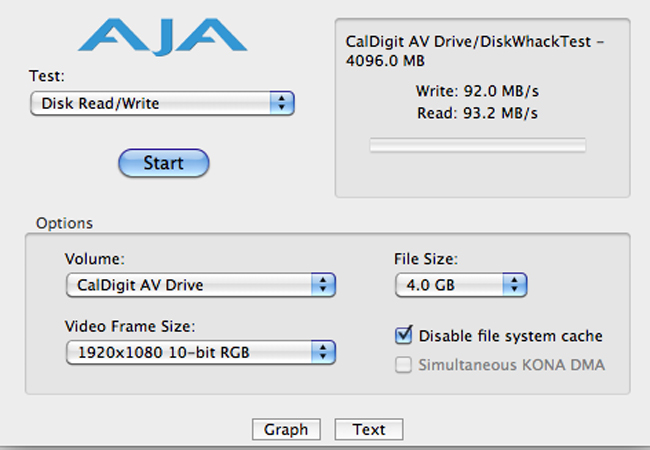Click the Read: 93.2 MB/s result
650x450 pixels.
tap(477, 113)
